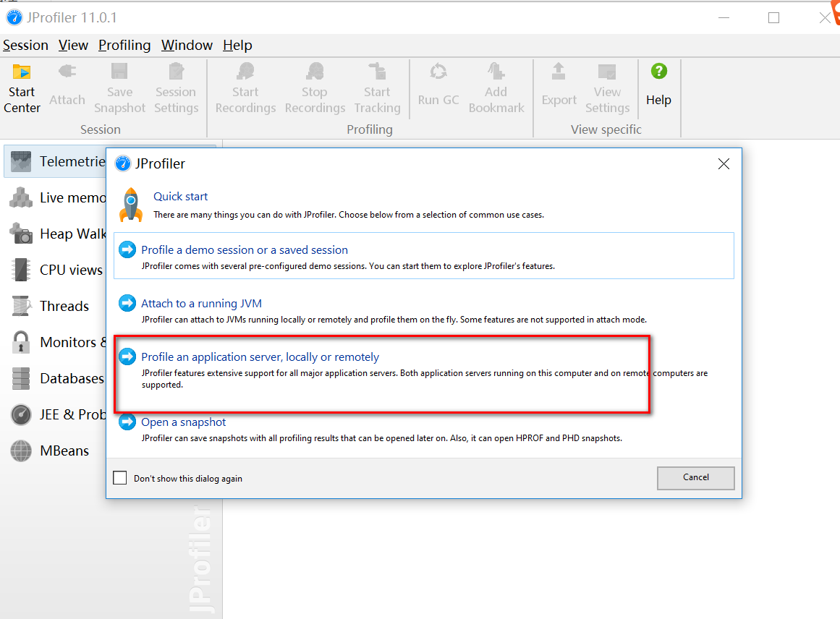Select the Heap Walker camera icon
Viewport: 840px width, 619px height.
point(21,234)
